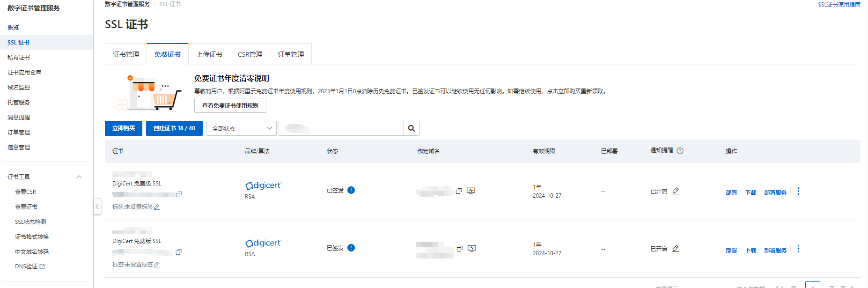This screenshot has width=868, height=288.
Task: Switch to the 证书管理 tab
Action: pyautogui.click(x=126, y=54)
